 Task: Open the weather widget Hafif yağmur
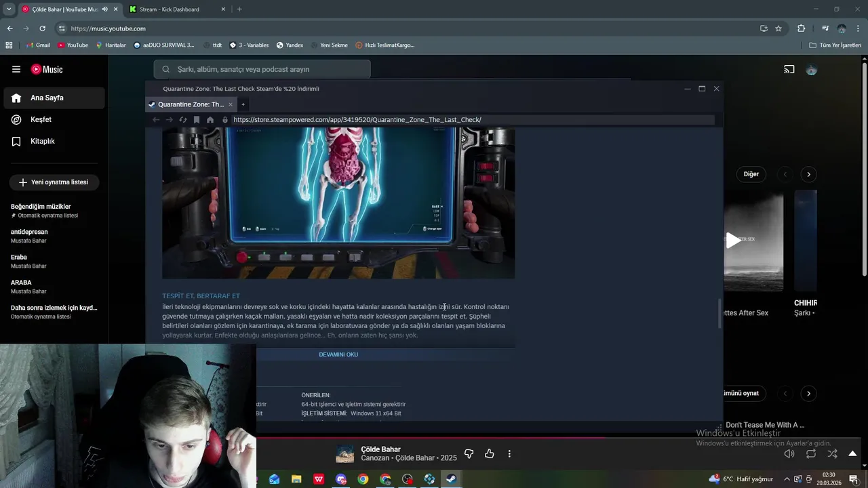(x=741, y=479)
